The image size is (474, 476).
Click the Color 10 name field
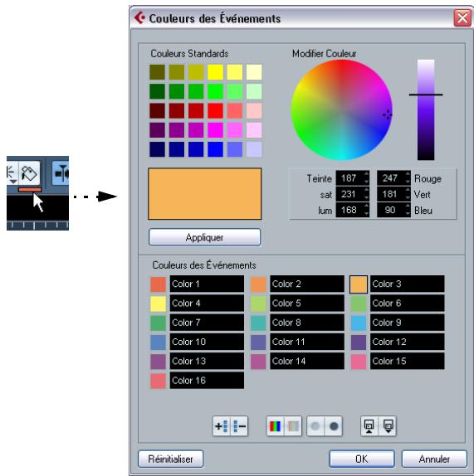[207, 342]
